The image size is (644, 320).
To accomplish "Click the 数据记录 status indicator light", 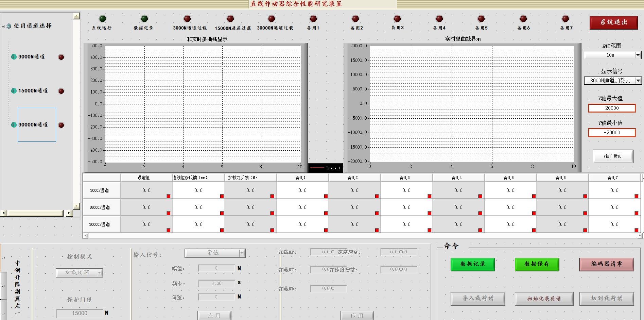I will [144, 19].
